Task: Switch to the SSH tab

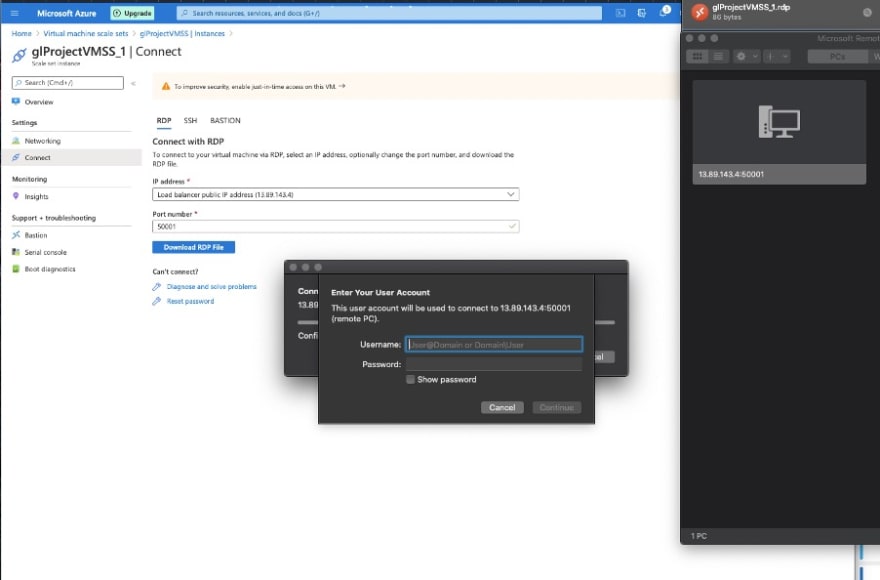Action: (190, 121)
